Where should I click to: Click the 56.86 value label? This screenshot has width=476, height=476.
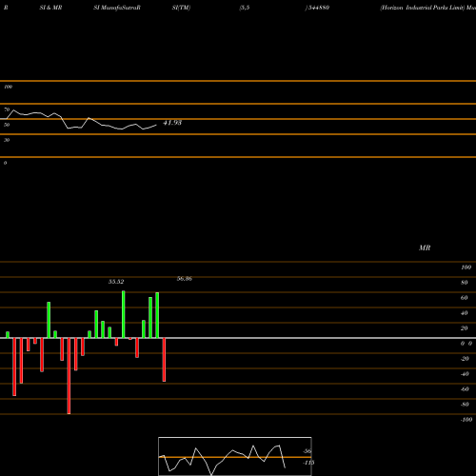point(185,279)
